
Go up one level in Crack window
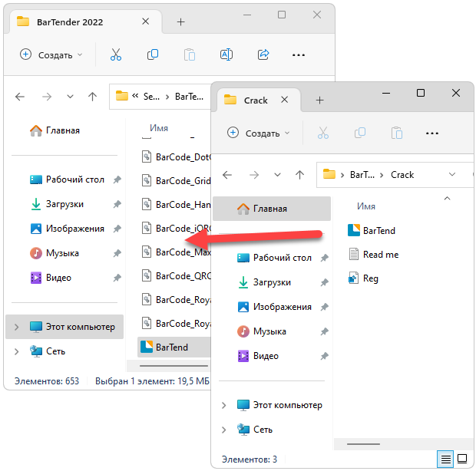point(299,175)
